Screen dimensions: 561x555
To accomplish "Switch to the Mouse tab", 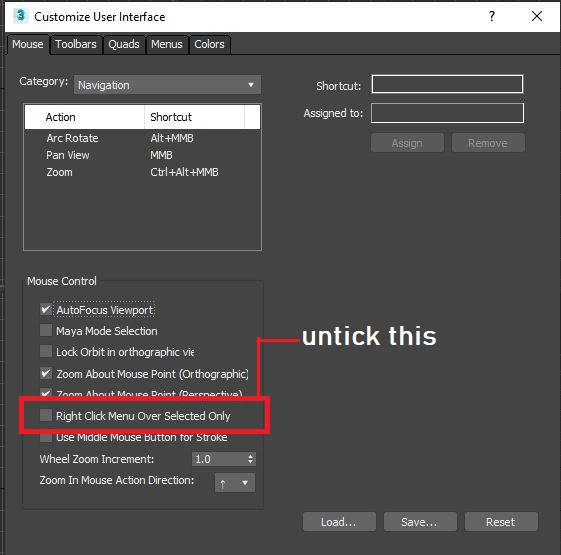I will 28,44.
